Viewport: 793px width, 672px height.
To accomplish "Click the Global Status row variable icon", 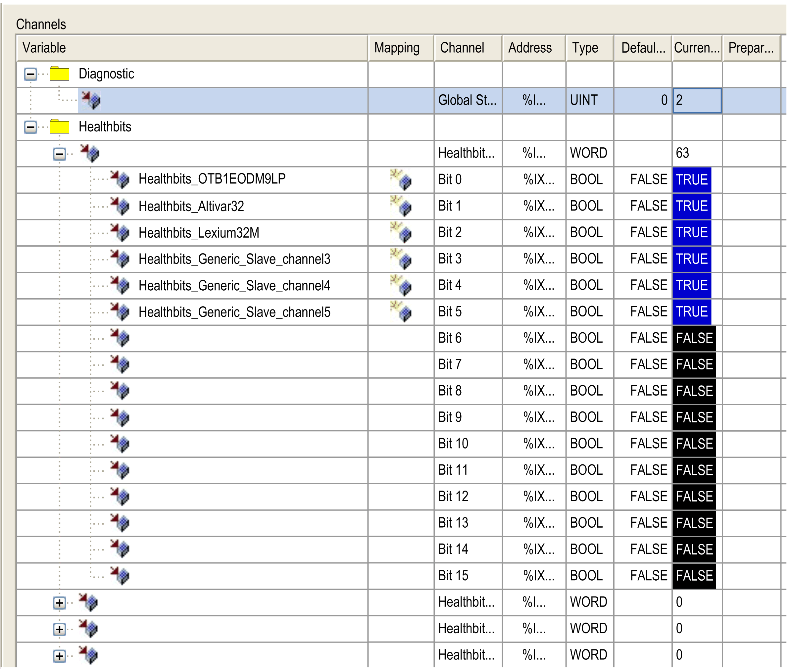I will (x=91, y=100).
